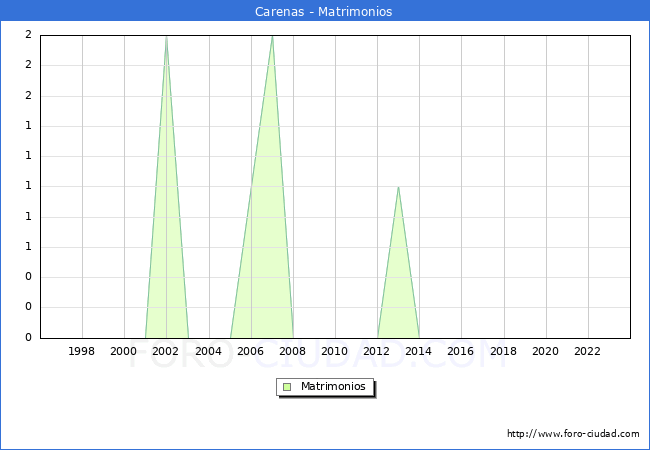This screenshot has height=450, width=650.
Task: Click the 2010 x-axis label
Action: click(335, 351)
